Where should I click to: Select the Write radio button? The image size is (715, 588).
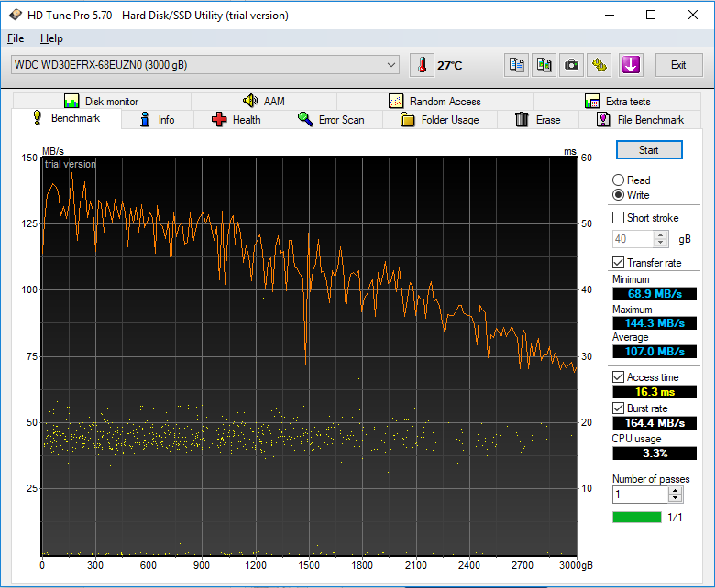tap(618, 195)
